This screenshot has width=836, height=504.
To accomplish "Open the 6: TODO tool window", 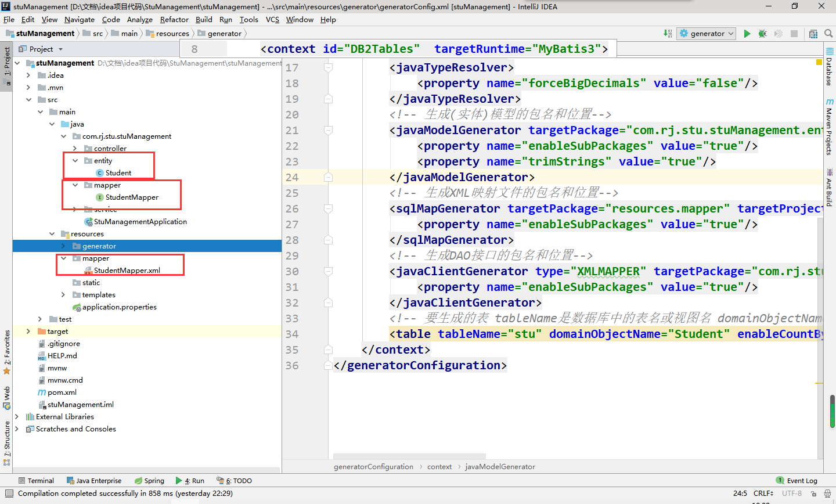I will (x=234, y=480).
